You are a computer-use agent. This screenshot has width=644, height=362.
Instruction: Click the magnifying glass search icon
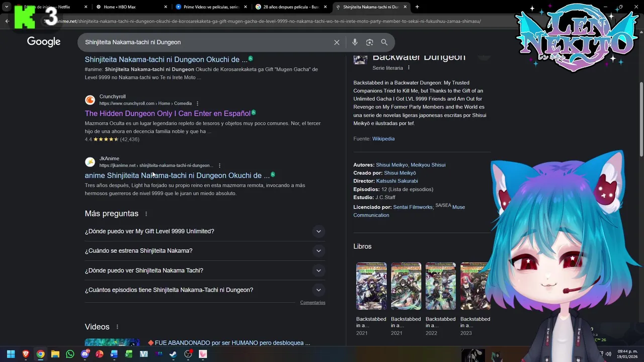(384, 42)
